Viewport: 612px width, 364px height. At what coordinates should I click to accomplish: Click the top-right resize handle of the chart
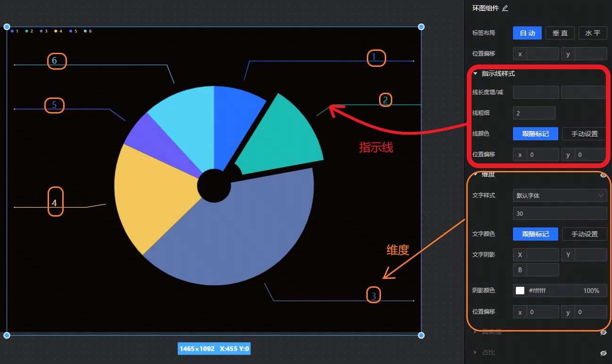tap(422, 27)
